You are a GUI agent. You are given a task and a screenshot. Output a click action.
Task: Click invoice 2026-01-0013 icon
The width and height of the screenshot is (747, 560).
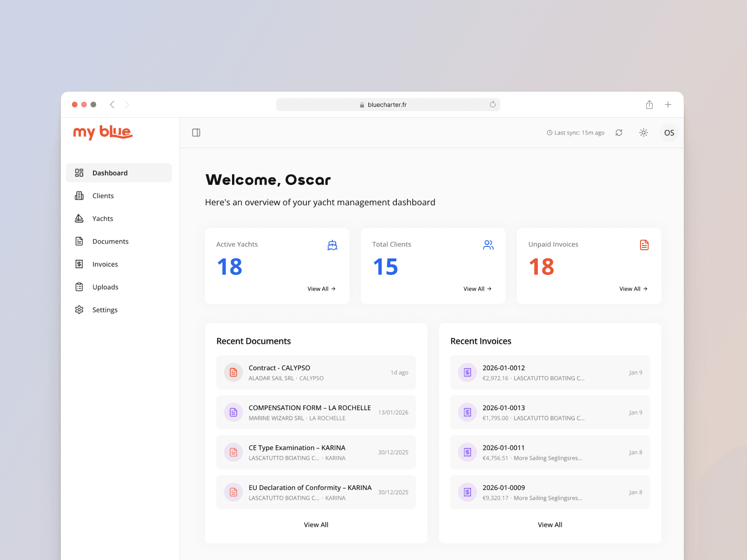[x=467, y=413]
